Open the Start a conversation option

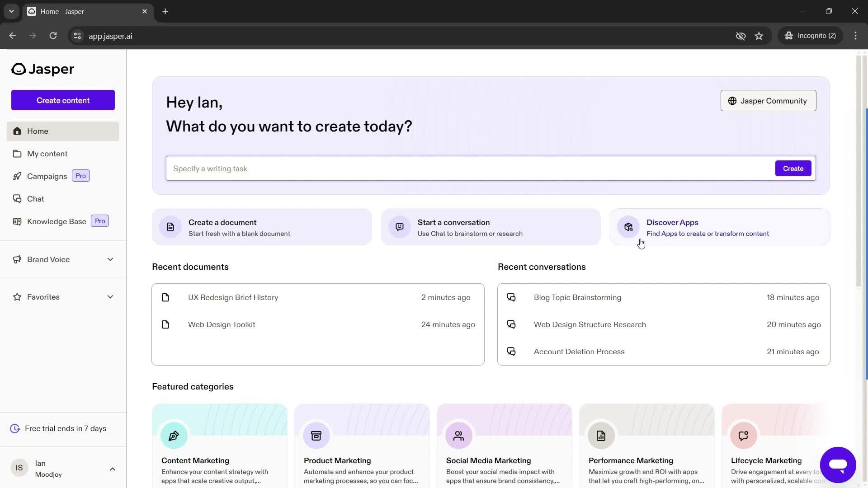(x=490, y=228)
